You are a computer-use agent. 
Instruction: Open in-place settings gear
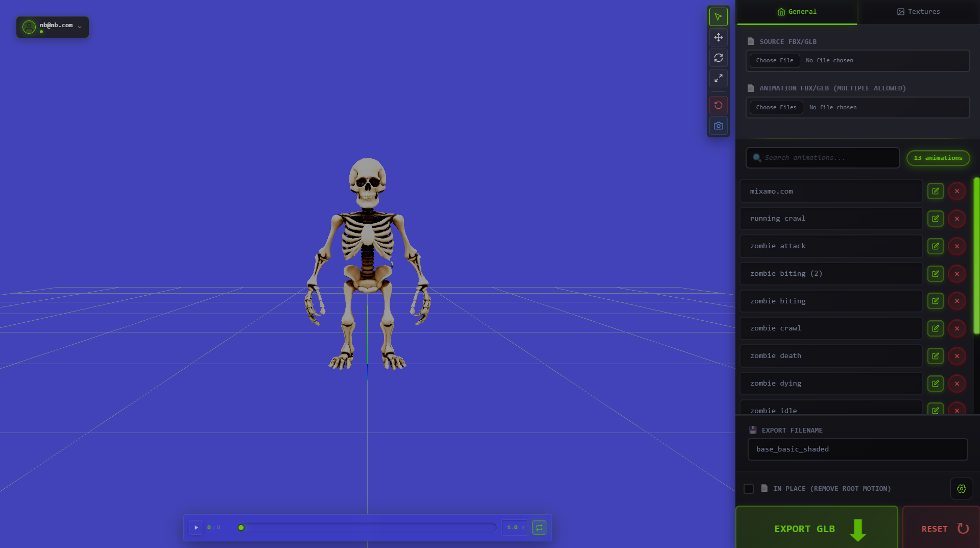[x=961, y=489]
